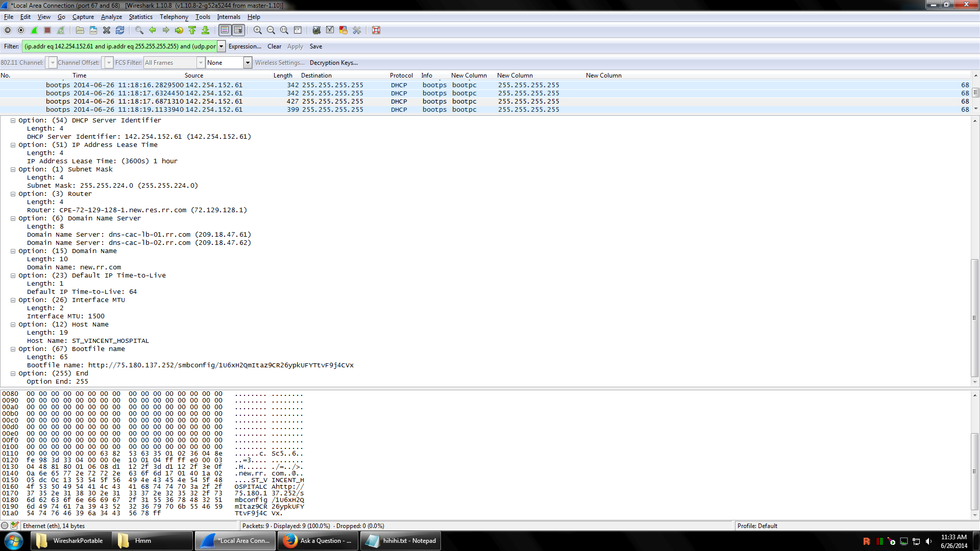Open a capture file
The image size is (980, 551).
(80, 30)
